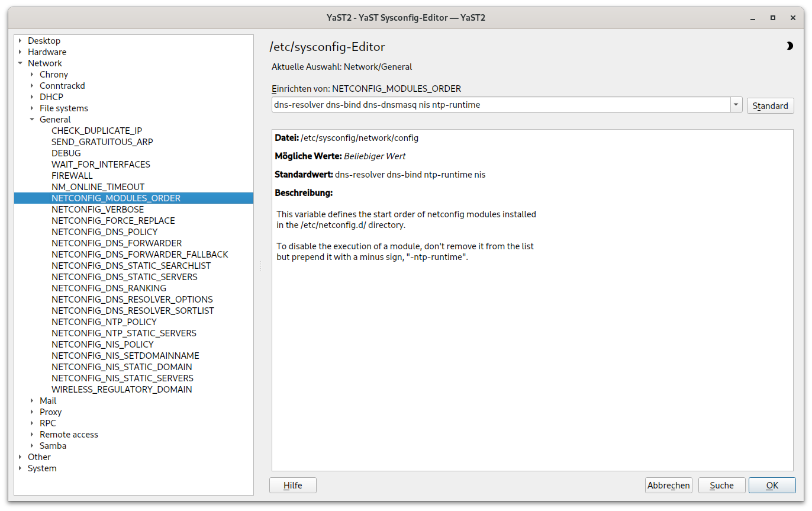This screenshot has width=812, height=511.
Task: Reset the value with the Standard button
Action: (x=770, y=105)
